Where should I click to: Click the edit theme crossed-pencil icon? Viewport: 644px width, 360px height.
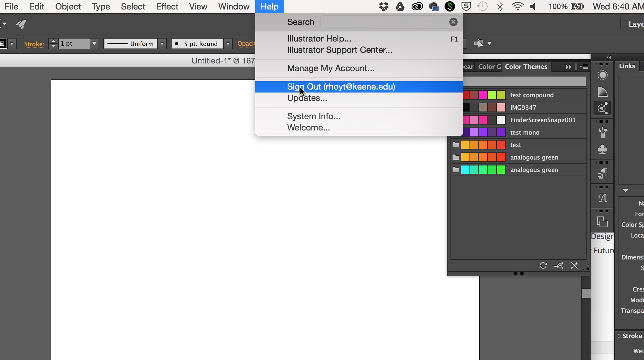coord(574,265)
